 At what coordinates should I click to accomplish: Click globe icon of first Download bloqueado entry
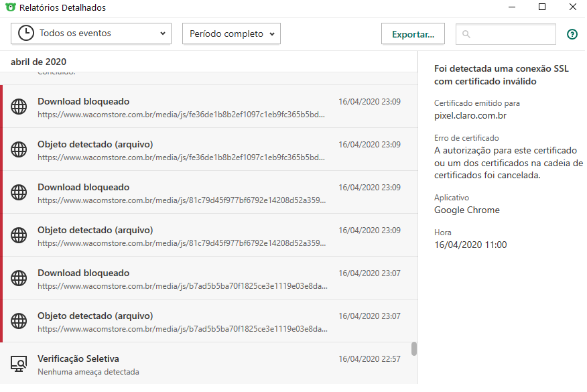[x=19, y=107]
